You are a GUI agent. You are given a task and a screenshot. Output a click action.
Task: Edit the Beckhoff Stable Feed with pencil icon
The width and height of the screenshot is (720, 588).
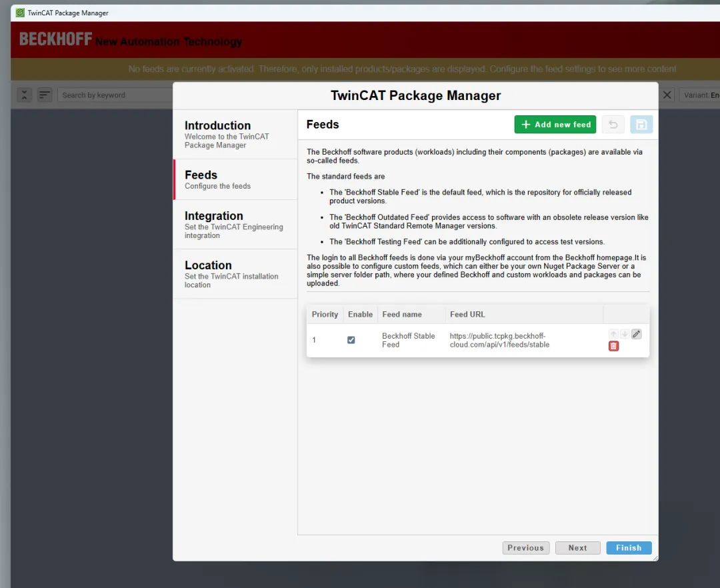click(x=636, y=334)
